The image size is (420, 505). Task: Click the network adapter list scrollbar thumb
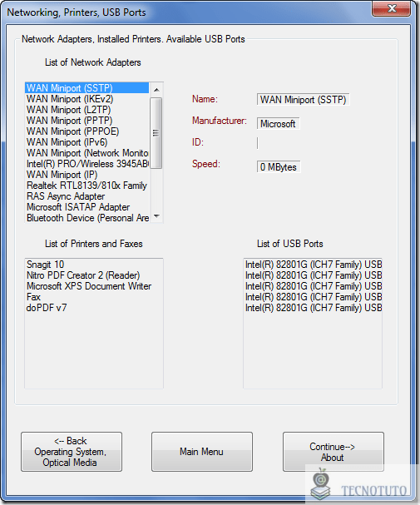click(156, 132)
